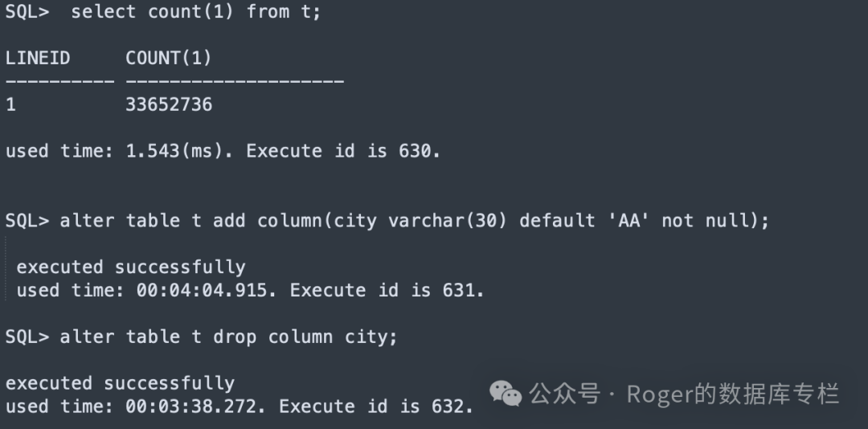The width and height of the screenshot is (868, 429).
Task: Click the Roger的数据库专栏 watermark text
Action: click(733, 394)
